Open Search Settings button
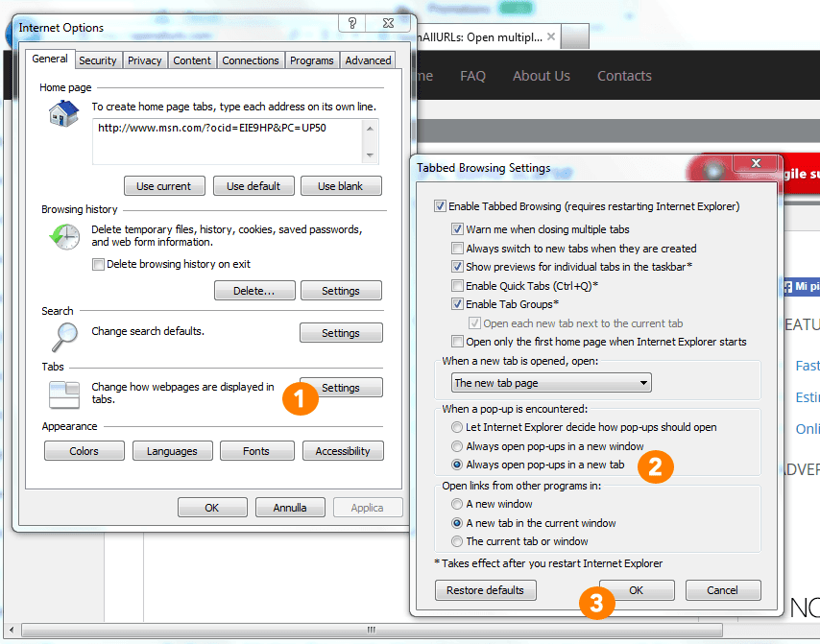820x644 pixels. [341, 332]
